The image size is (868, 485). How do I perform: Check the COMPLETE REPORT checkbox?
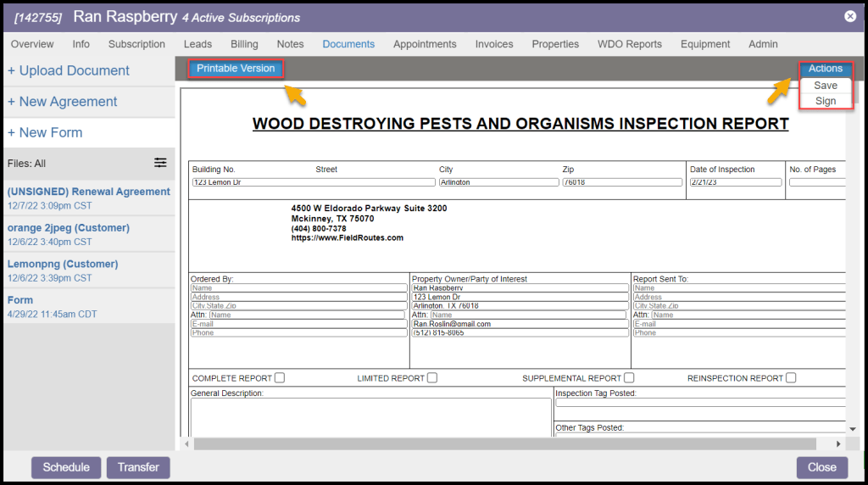pos(279,378)
